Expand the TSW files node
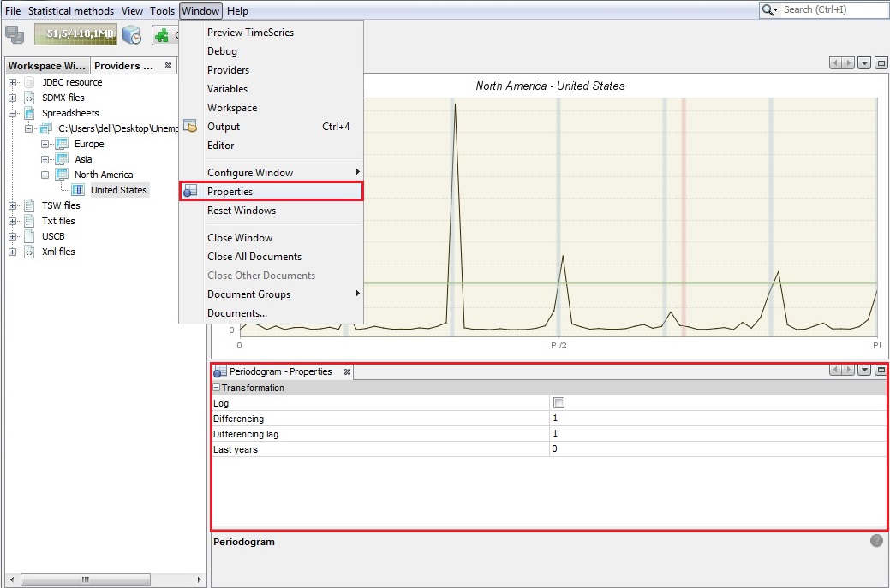This screenshot has height=588, width=890. pyautogui.click(x=13, y=205)
